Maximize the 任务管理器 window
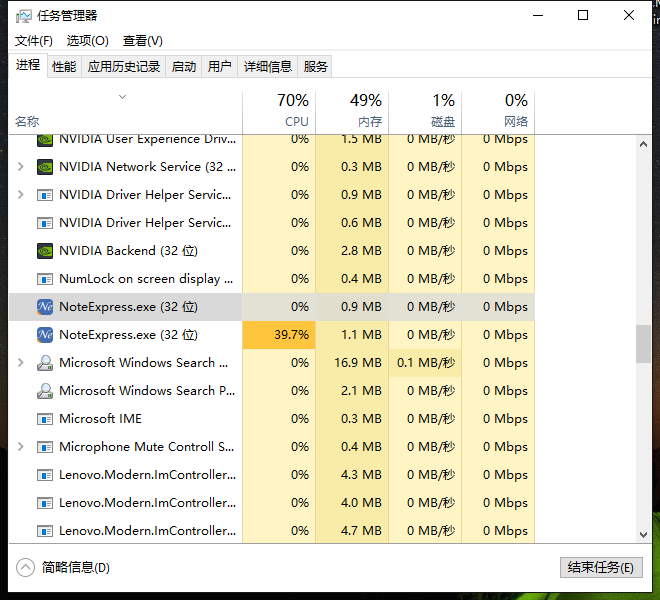Screen dimensions: 660x600 (x=583, y=16)
